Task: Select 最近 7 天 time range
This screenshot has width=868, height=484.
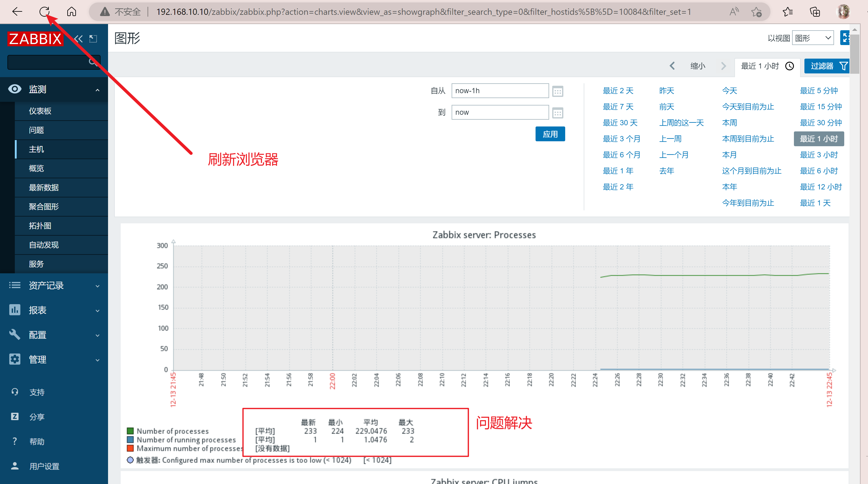Action: click(618, 107)
